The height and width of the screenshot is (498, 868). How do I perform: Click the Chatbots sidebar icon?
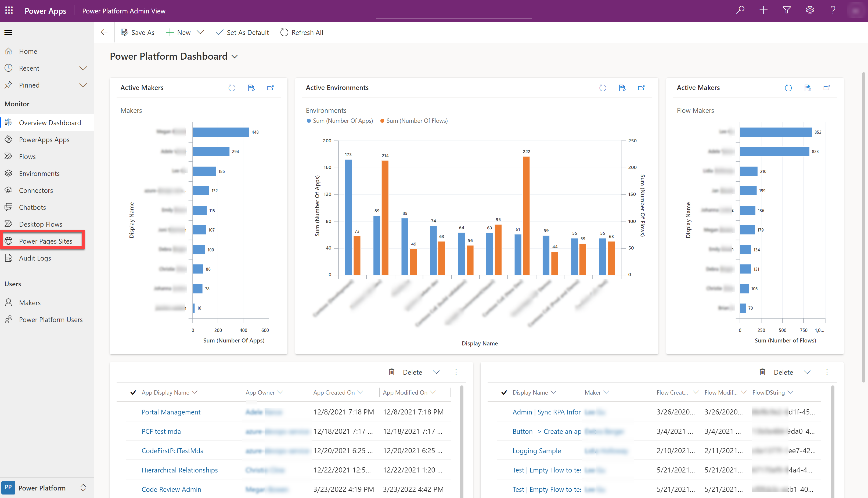[9, 207]
